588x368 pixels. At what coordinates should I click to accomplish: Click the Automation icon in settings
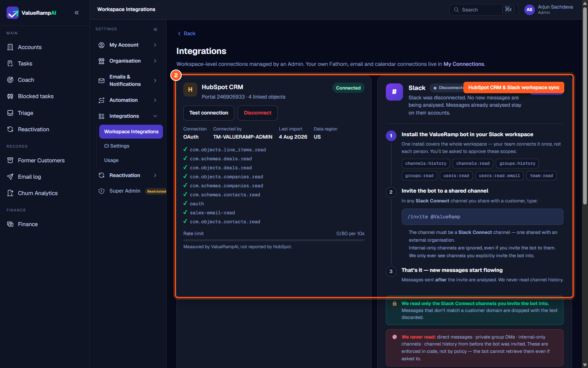click(101, 100)
